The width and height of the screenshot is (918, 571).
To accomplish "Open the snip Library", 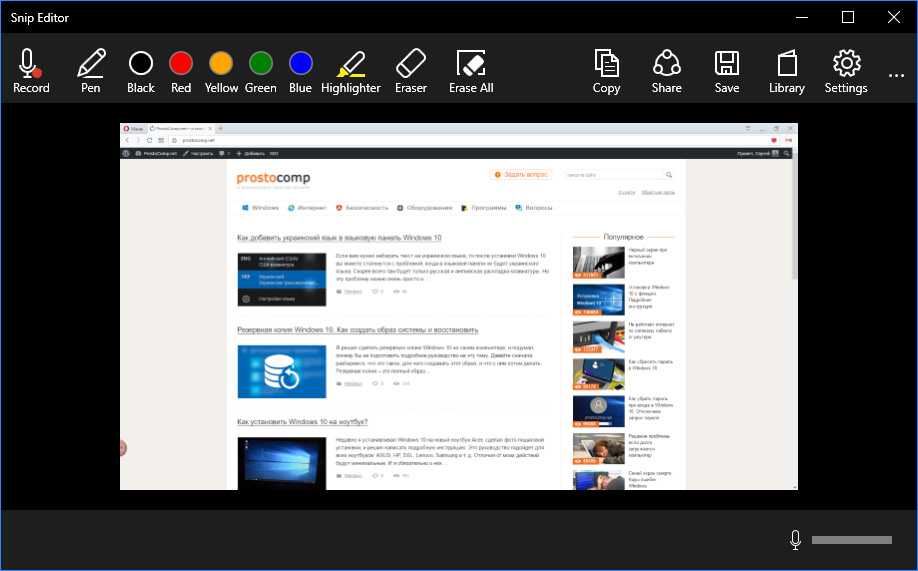I will tap(787, 70).
